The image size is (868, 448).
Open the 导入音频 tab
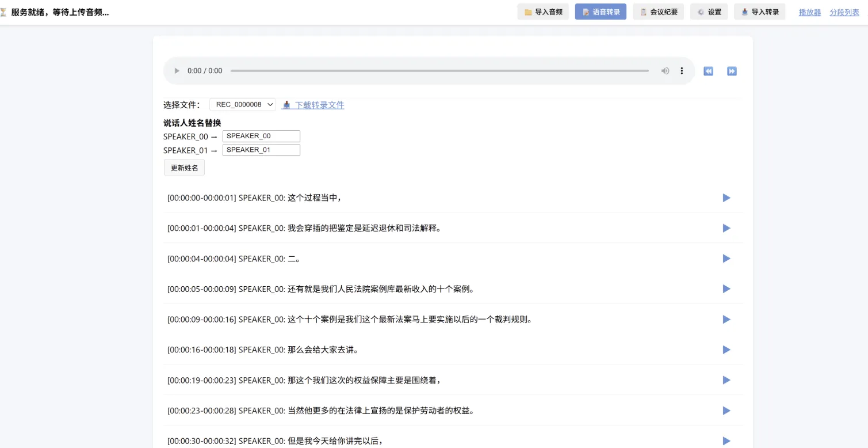pyautogui.click(x=543, y=12)
